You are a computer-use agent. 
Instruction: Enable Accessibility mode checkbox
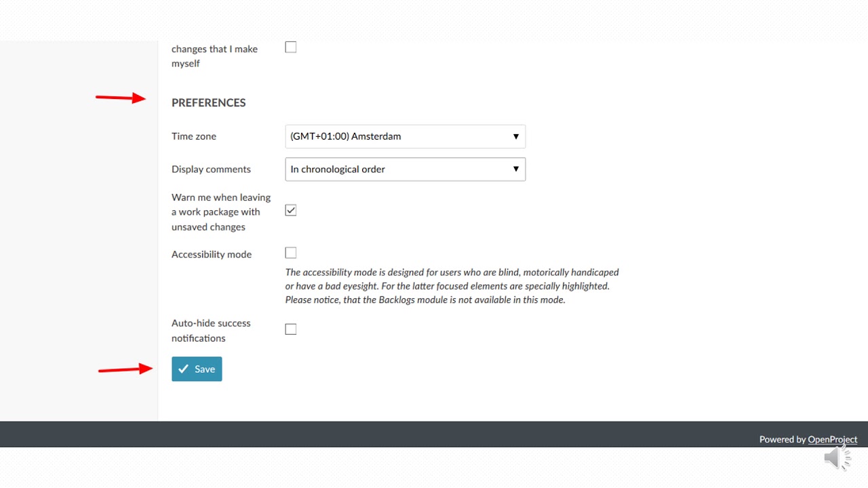[x=291, y=253]
